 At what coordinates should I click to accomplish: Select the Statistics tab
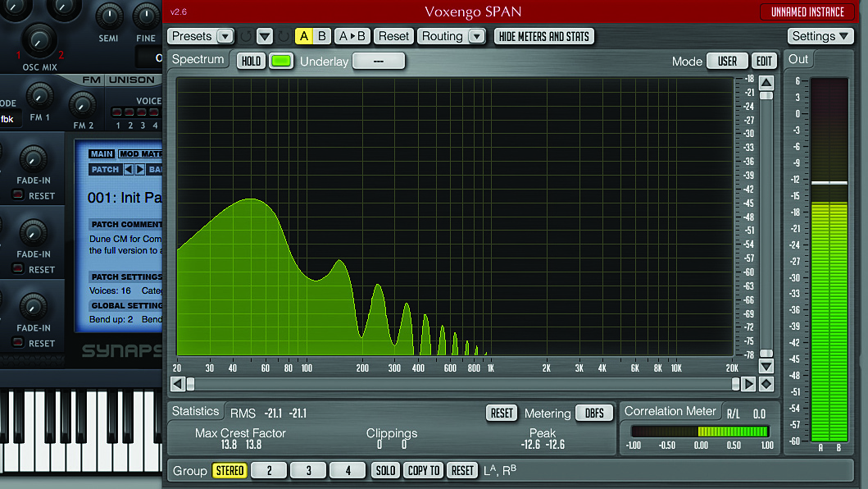pos(195,411)
